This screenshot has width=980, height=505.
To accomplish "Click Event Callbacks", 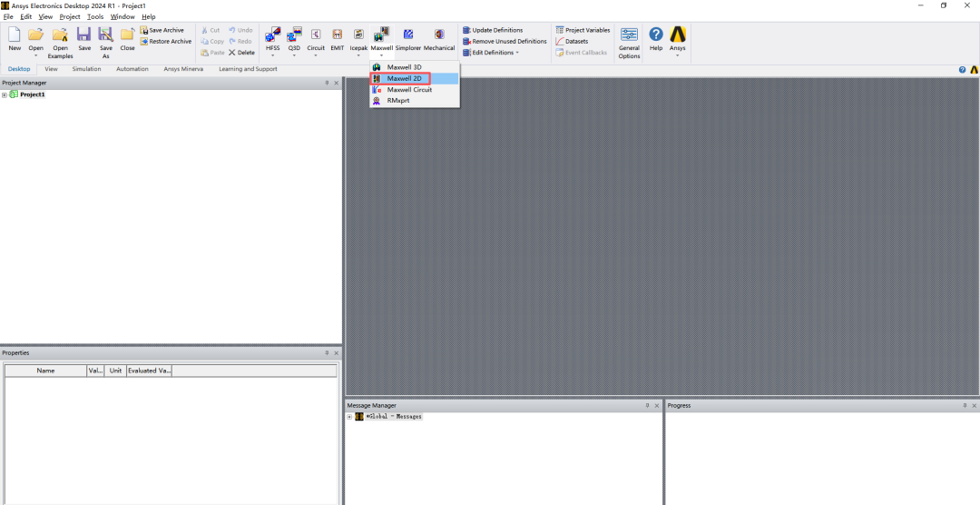I will click(x=581, y=53).
